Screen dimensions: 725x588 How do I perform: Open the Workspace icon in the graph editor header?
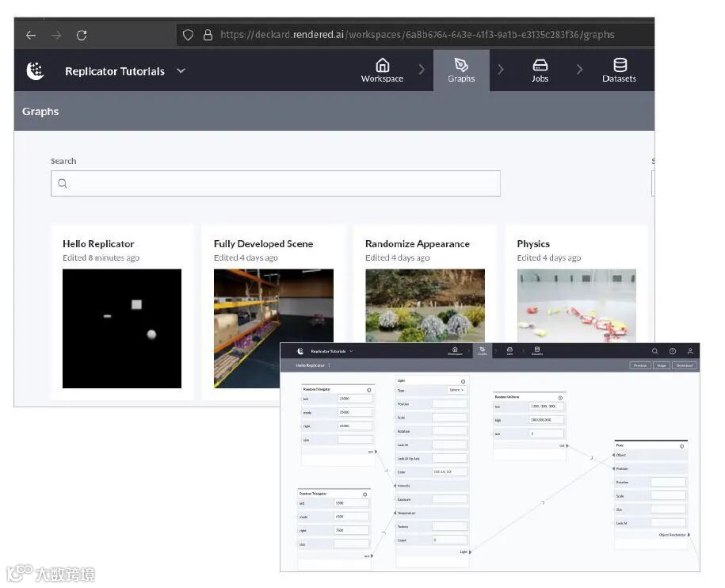[x=455, y=351]
